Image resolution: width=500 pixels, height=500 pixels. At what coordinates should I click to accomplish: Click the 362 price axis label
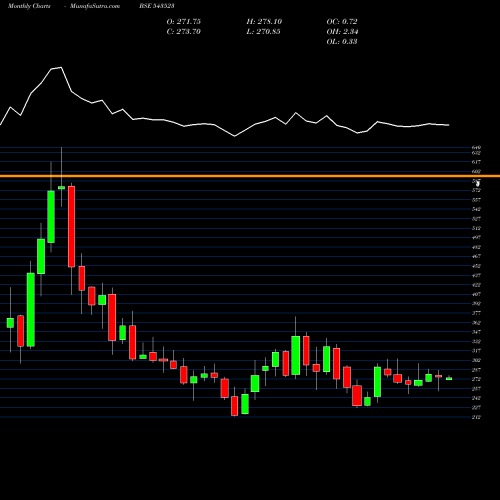[x=476, y=323]
